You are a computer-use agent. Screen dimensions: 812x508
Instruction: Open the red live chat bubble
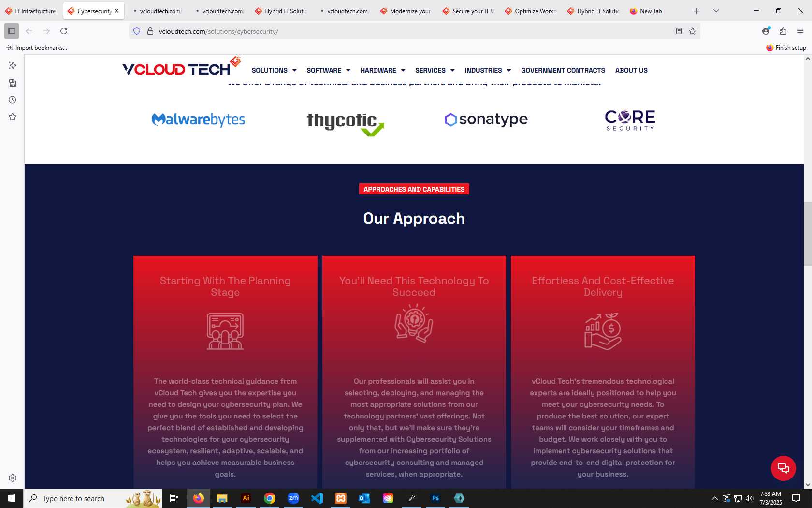point(783,468)
